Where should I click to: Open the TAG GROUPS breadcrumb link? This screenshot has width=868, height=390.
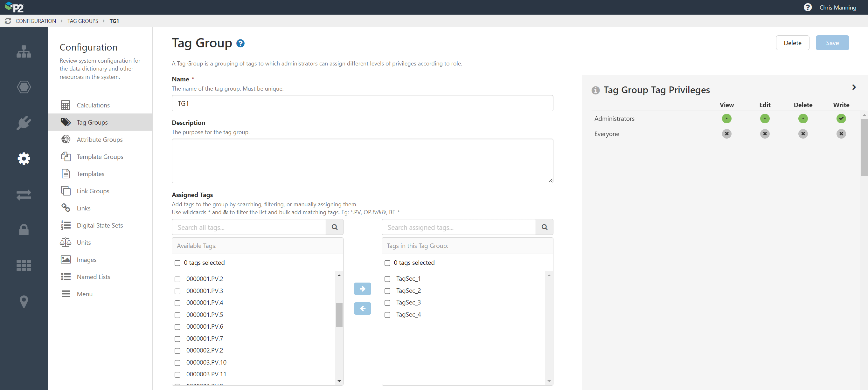[83, 21]
